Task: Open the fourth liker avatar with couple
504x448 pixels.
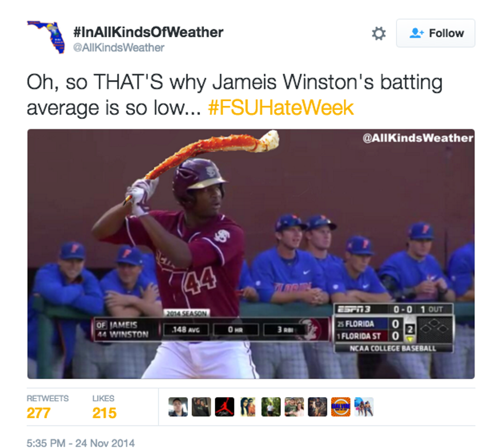Action: pos(248,407)
